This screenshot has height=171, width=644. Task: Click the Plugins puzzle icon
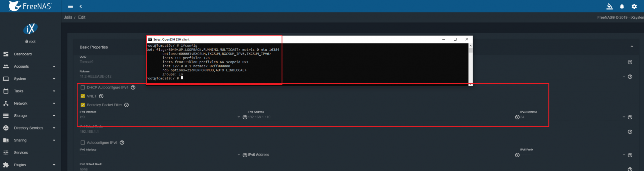pos(6,165)
